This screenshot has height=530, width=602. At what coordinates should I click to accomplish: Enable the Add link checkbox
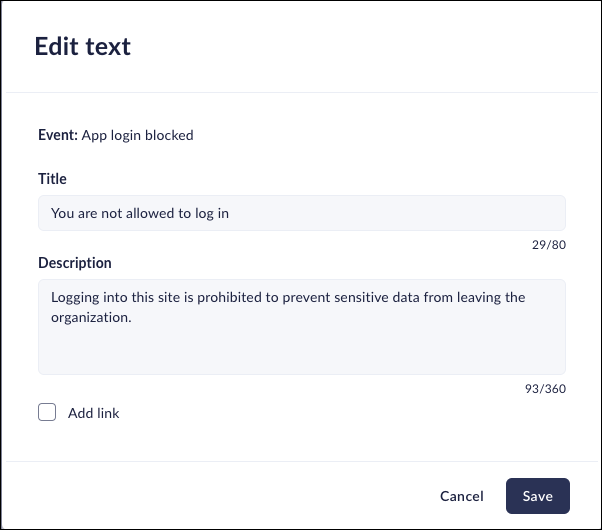47,412
